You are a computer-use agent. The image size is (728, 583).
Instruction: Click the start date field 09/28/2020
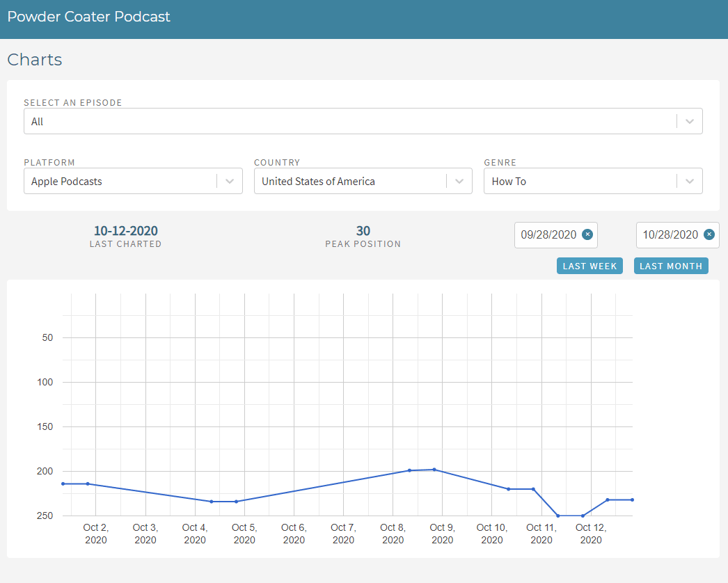coord(556,235)
